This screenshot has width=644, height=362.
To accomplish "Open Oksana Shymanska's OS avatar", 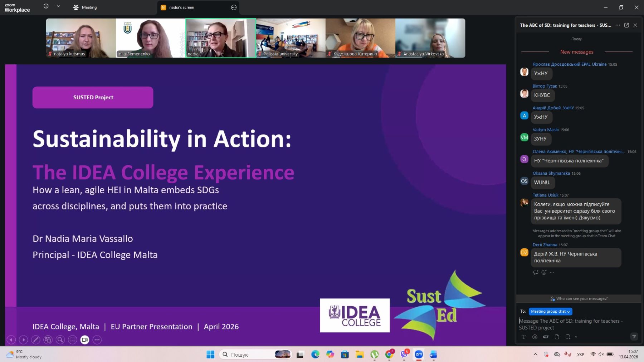I will coord(524,181).
